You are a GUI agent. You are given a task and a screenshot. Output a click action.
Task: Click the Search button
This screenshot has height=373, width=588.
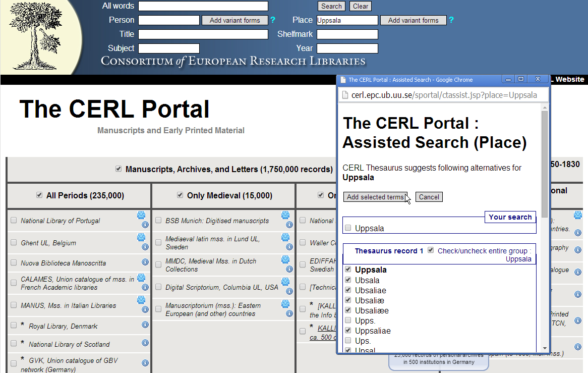[331, 6]
